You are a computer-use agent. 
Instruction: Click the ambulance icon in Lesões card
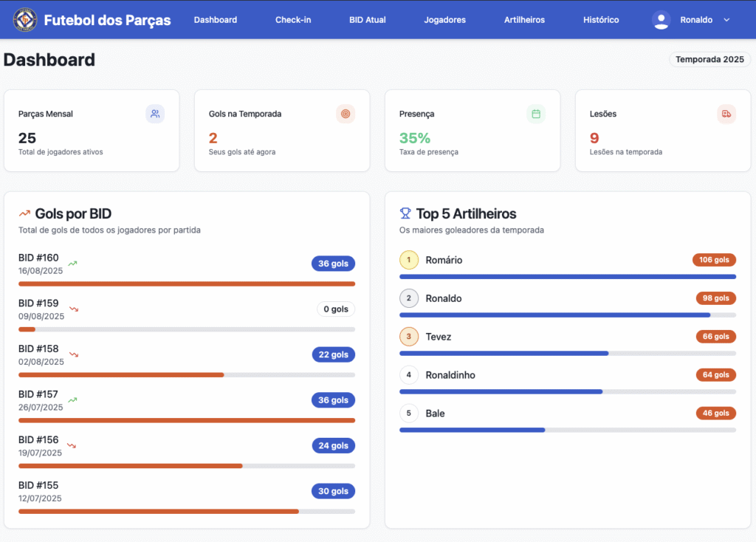tap(726, 114)
